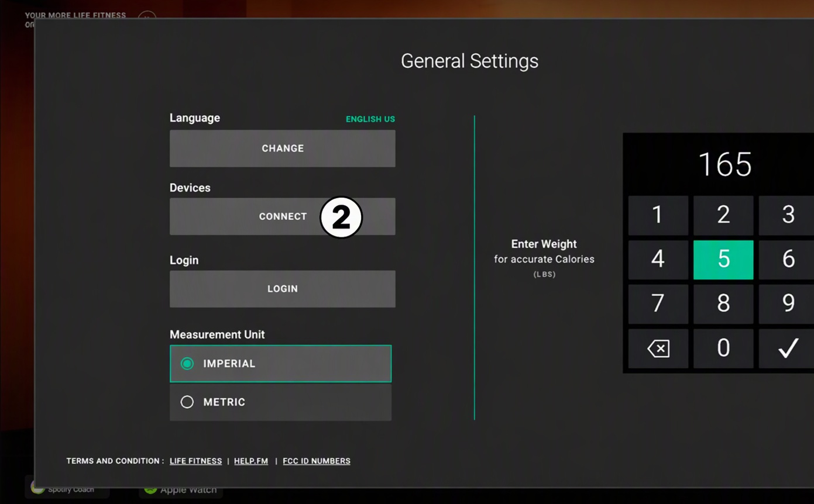Viewport: 814px width, 504px height.
Task: Select the Imperial measurement unit
Action: click(280, 364)
